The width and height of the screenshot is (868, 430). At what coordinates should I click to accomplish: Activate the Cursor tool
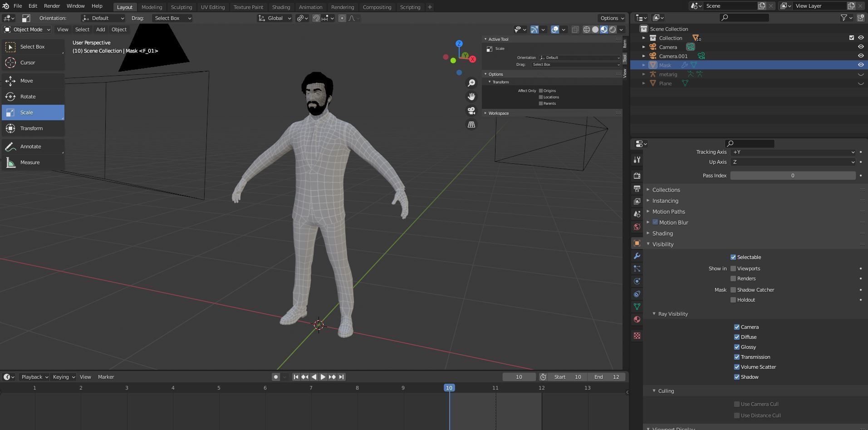(x=33, y=63)
